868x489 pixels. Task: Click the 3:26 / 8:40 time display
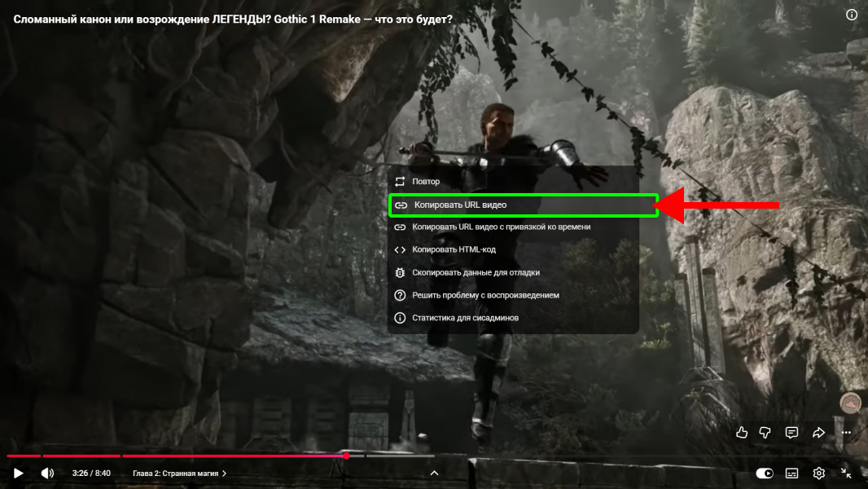click(91, 473)
